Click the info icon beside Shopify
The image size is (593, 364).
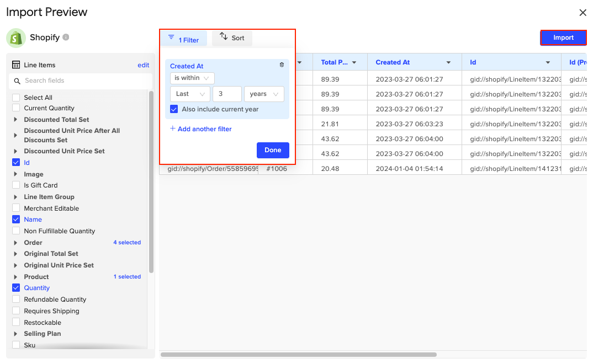point(66,38)
